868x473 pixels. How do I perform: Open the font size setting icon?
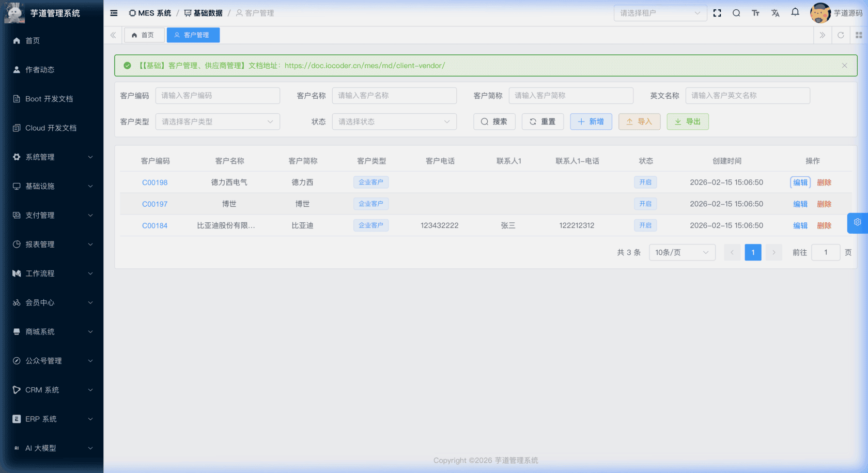(x=755, y=13)
